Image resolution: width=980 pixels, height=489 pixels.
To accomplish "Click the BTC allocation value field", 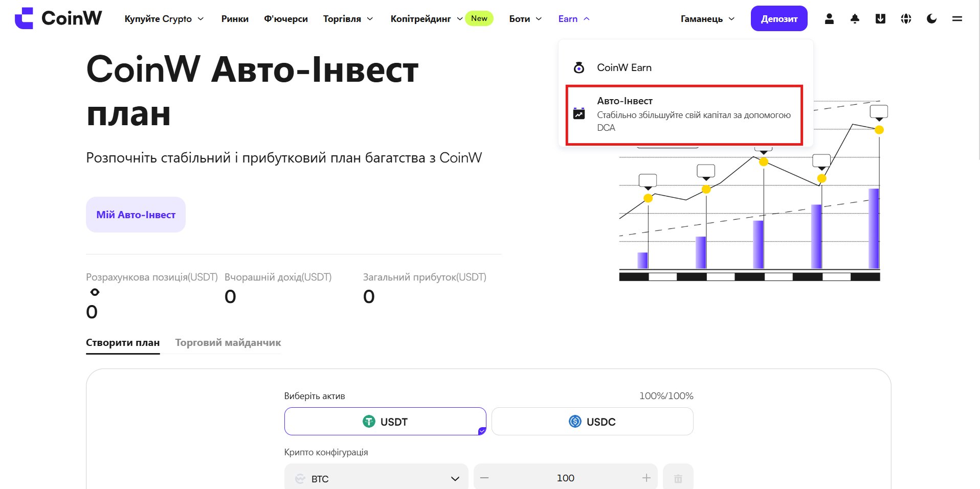I will pos(566,478).
